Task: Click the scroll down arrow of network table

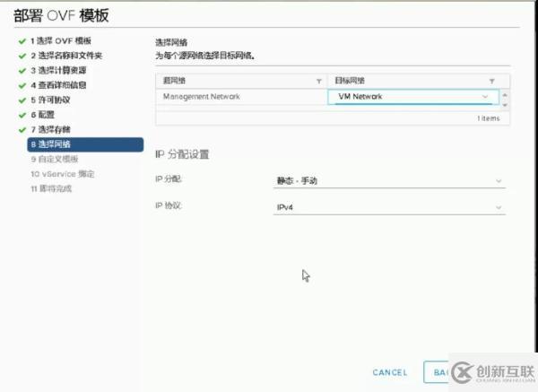Action: [505, 105]
